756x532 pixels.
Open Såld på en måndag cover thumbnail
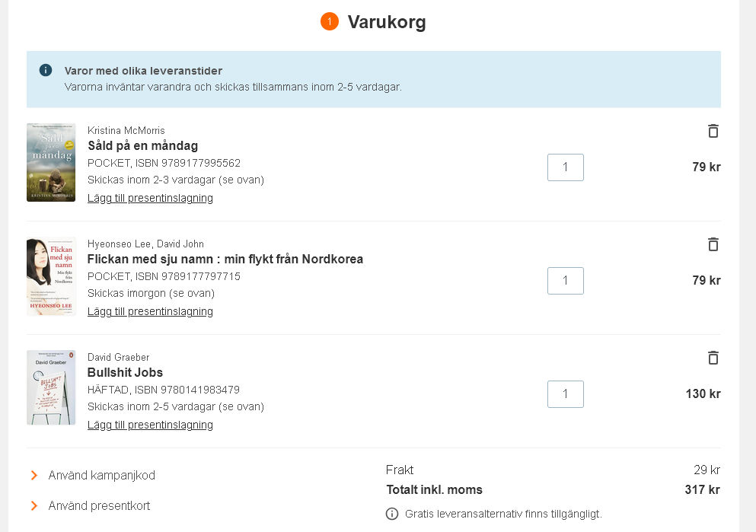[51, 162]
